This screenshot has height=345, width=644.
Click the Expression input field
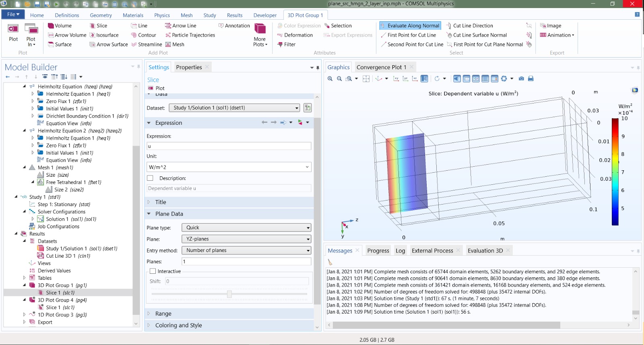(x=229, y=146)
